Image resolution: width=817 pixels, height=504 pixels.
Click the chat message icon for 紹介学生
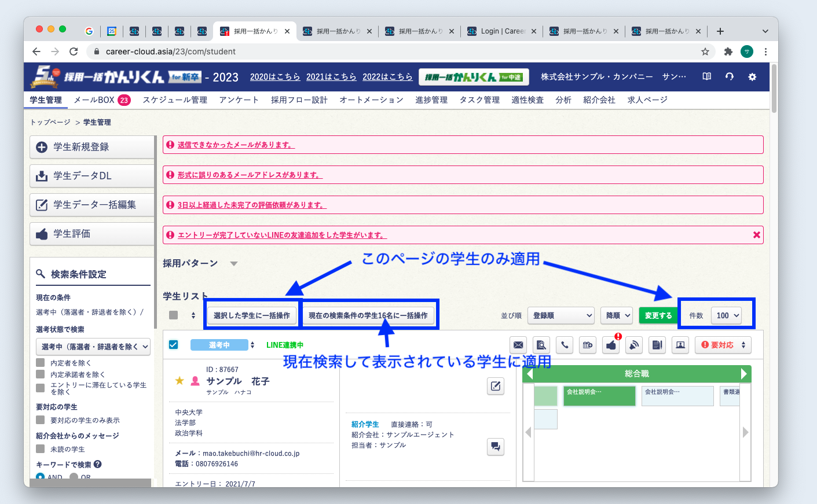[496, 446]
